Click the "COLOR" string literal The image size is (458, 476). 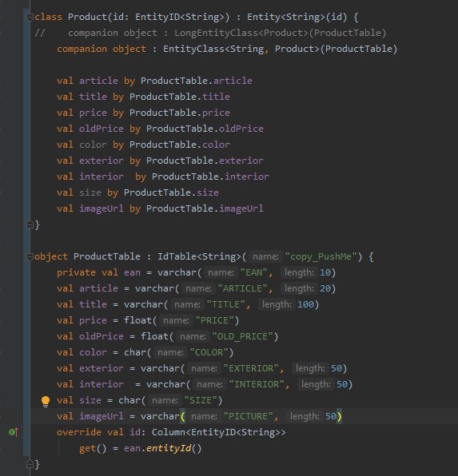pyautogui.click(x=209, y=352)
